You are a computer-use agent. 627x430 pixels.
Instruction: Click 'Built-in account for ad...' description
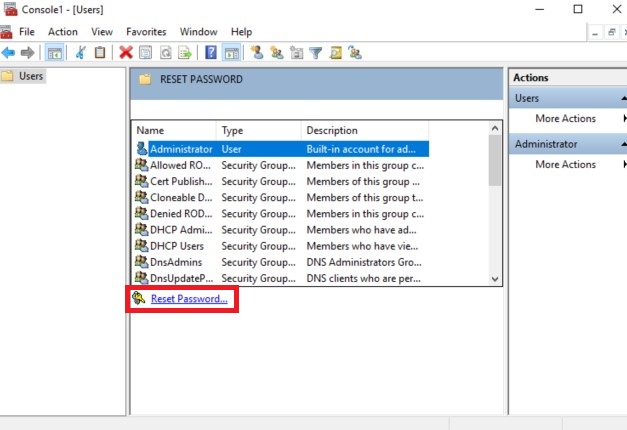[x=361, y=149]
